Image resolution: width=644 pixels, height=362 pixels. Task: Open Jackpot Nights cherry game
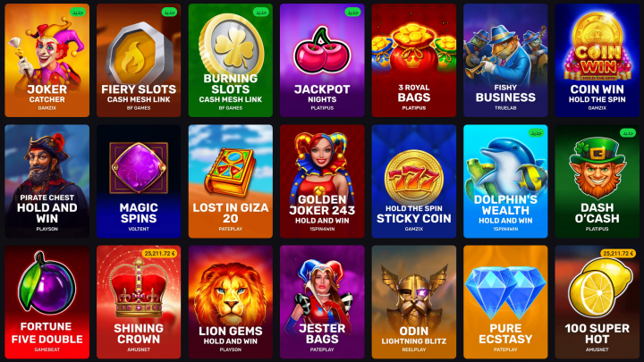[322, 61]
